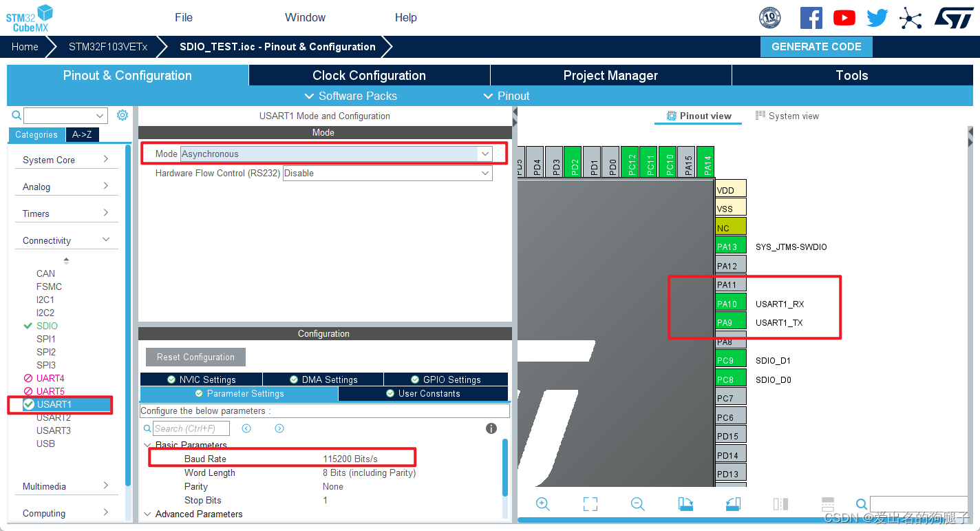Open the DMA Settings tab

coord(323,379)
